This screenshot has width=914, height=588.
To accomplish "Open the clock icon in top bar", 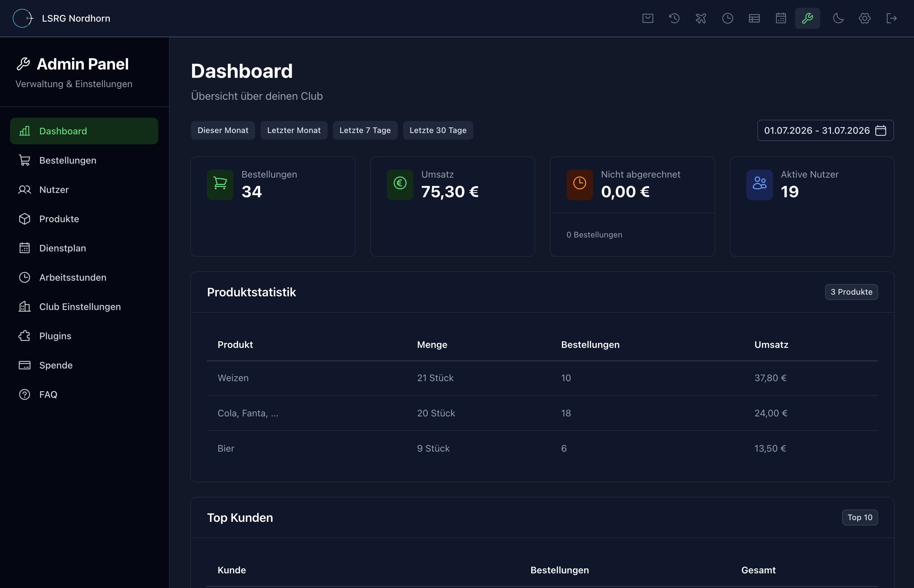I will [728, 18].
